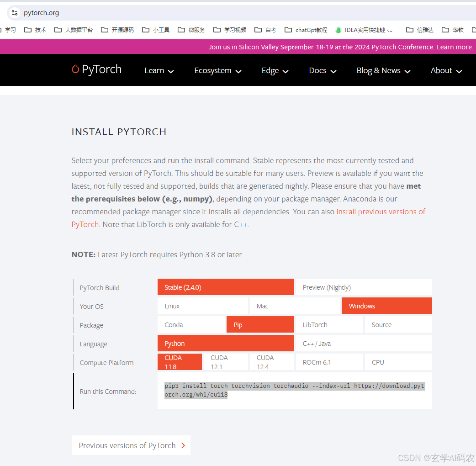The width and height of the screenshot is (476, 466).
Task: Click the Package row label
Action: pyautogui.click(x=91, y=325)
